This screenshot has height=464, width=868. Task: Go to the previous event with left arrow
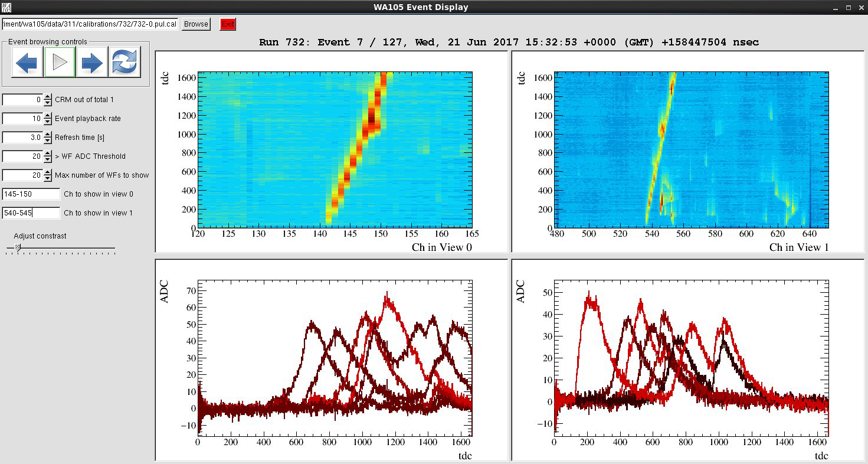pyautogui.click(x=27, y=63)
